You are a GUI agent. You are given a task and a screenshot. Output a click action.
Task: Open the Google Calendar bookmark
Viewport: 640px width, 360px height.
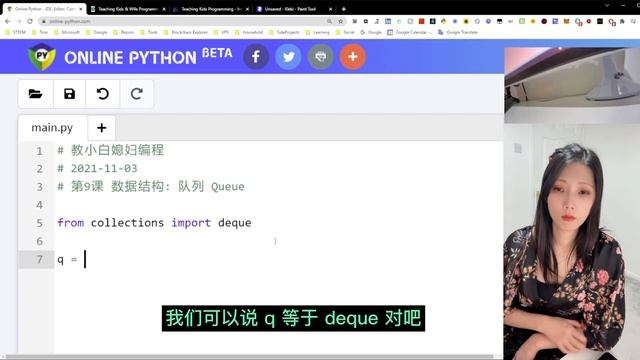pos(410,32)
